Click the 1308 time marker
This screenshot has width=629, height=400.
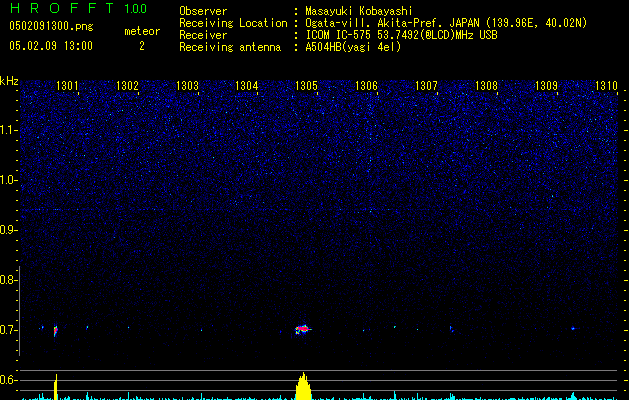(x=486, y=86)
